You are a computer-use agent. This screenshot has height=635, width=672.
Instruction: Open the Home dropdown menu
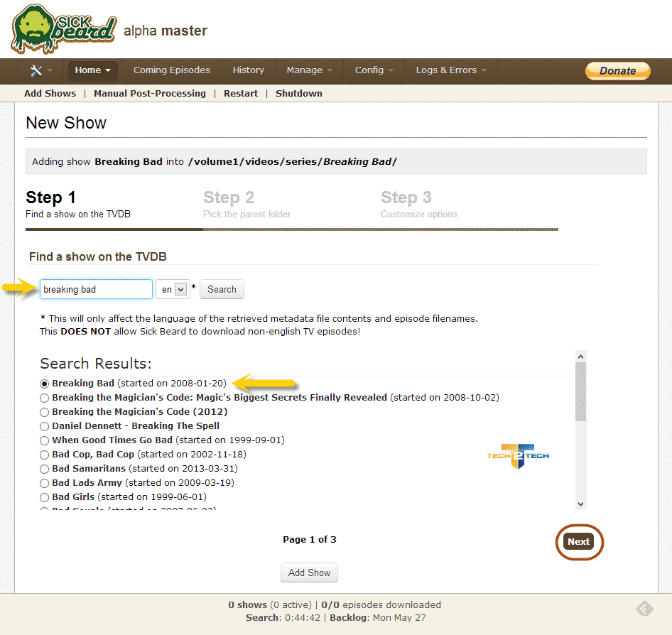point(92,70)
